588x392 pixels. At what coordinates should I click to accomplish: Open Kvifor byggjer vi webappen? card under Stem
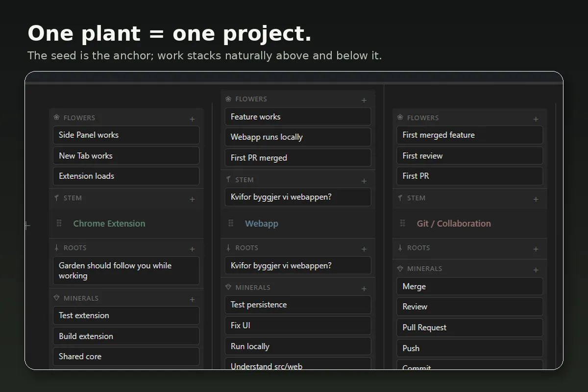point(298,197)
